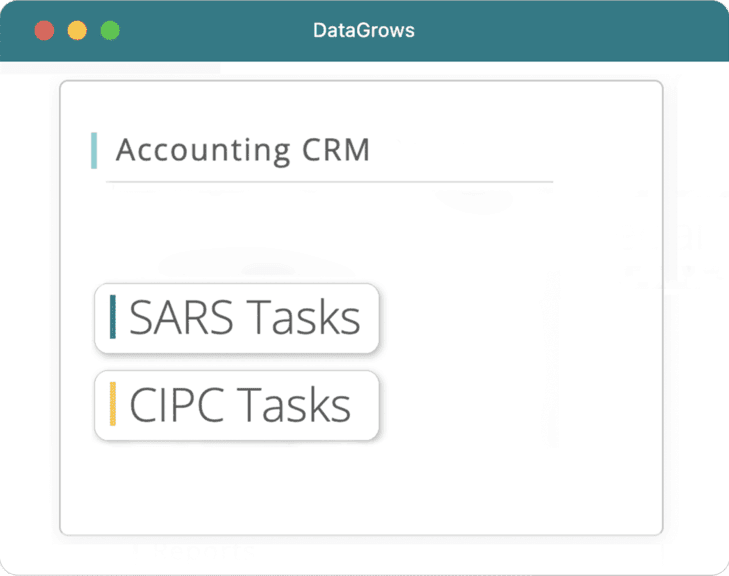Minimize the window using the yellow button
Screen dimensions: 729x576
click(x=77, y=30)
